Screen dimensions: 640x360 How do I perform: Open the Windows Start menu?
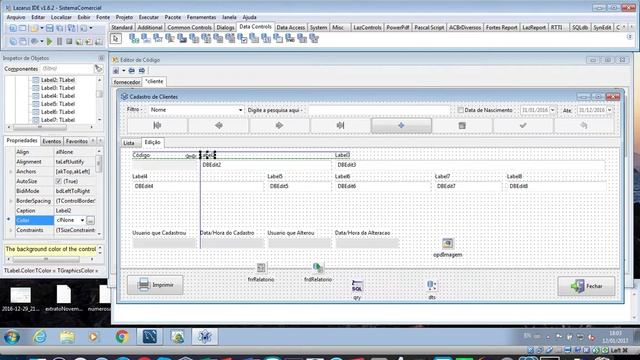coord(12,337)
